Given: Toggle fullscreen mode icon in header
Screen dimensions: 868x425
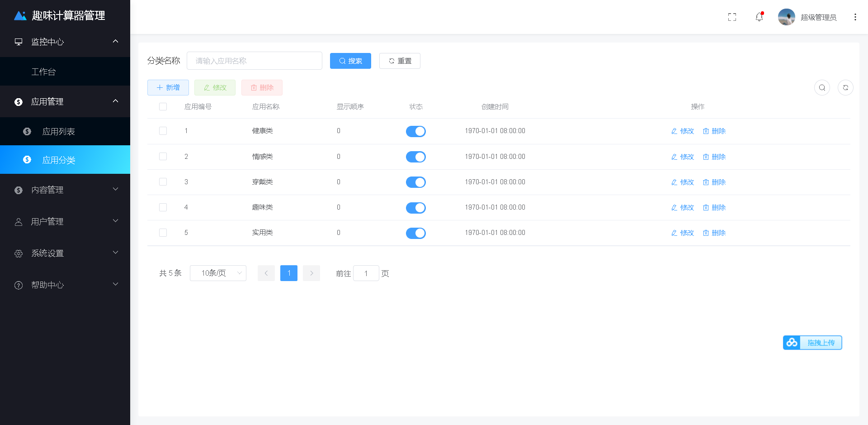Looking at the screenshot, I should point(732,17).
